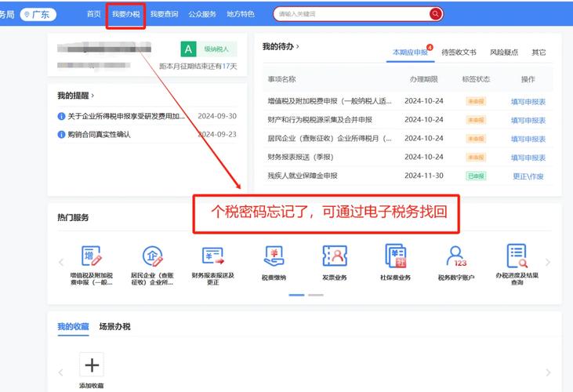
Task: Open 办税进度及结果查询 icon
Action: [x=517, y=256]
